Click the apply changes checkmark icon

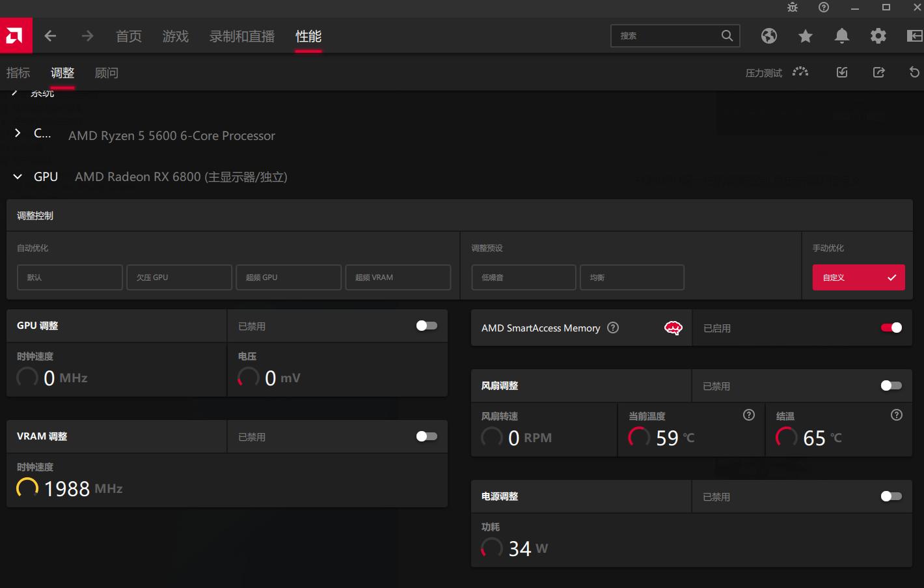pyautogui.click(x=842, y=72)
